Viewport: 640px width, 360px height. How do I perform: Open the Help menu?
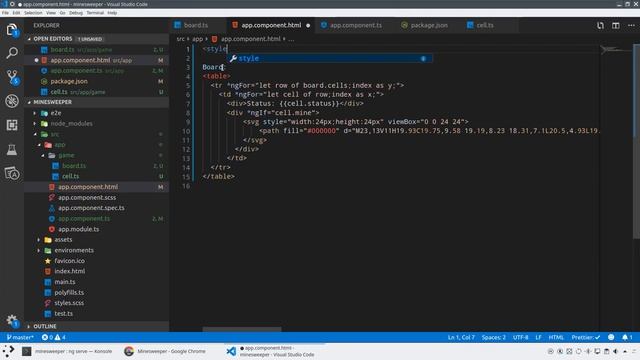click(112, 13)
